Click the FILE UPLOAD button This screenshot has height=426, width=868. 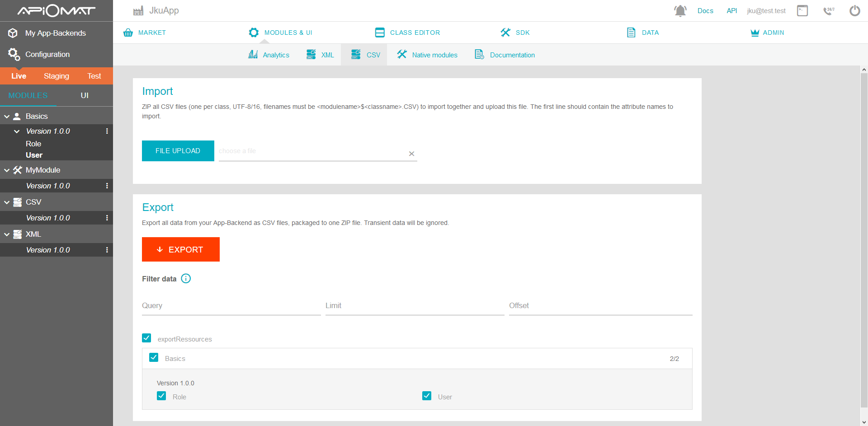point(178,151)
